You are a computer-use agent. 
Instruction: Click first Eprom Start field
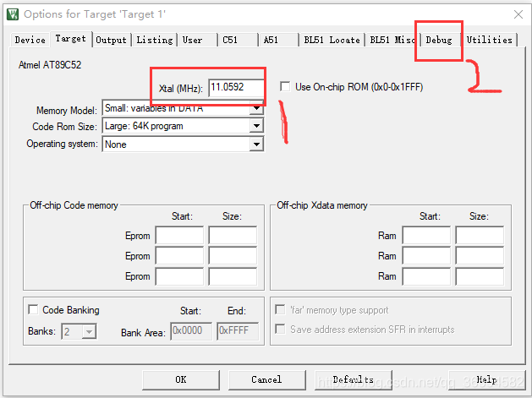pyautogui.click(x=179, y=235)
